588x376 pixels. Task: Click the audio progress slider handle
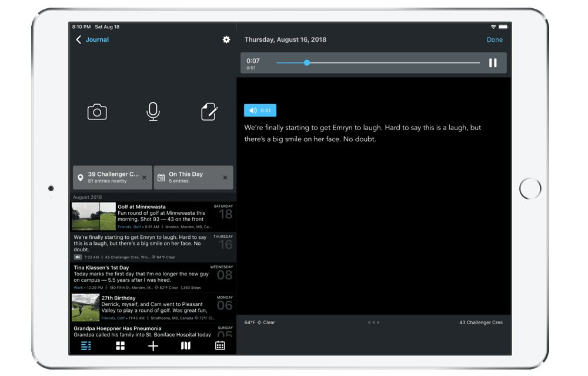(307, 62)
